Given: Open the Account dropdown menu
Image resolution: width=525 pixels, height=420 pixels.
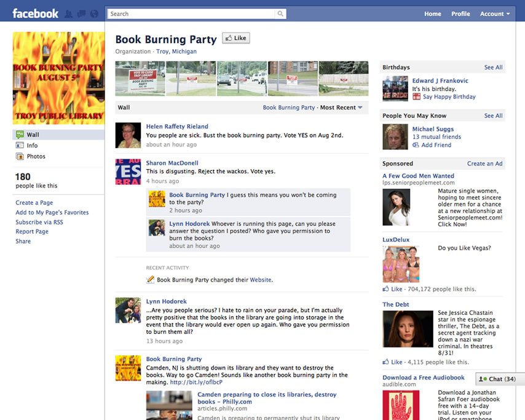Looking at the screenshot, I should (x=495, y=14).
